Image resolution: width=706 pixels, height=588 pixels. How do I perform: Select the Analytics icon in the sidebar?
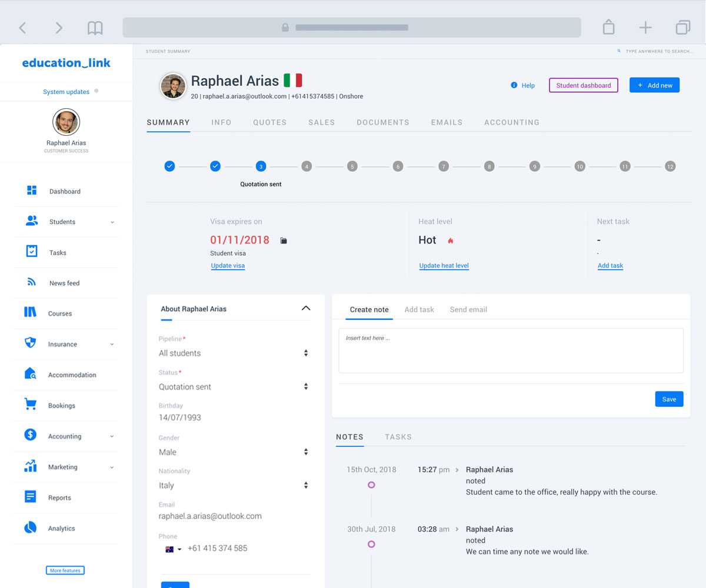point(31,526)
